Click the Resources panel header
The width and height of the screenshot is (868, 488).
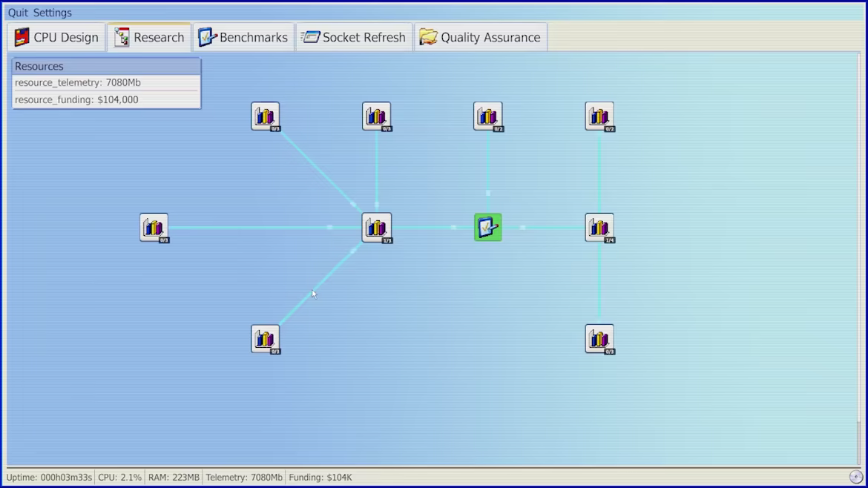pyautogui.click(x=106, y=67)
